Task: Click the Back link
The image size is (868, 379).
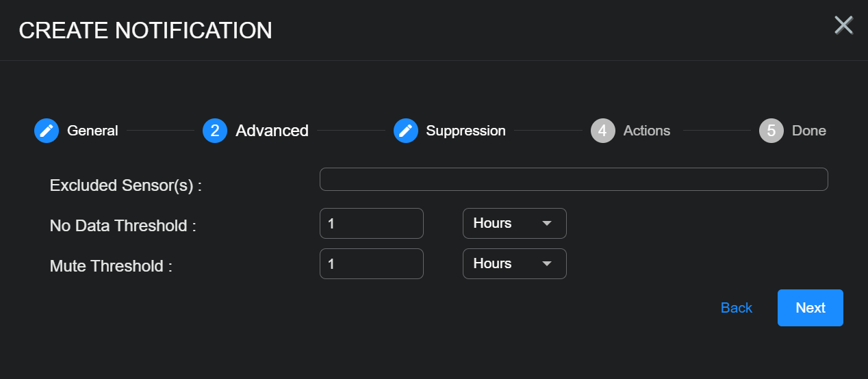Action: pos(737,308)
